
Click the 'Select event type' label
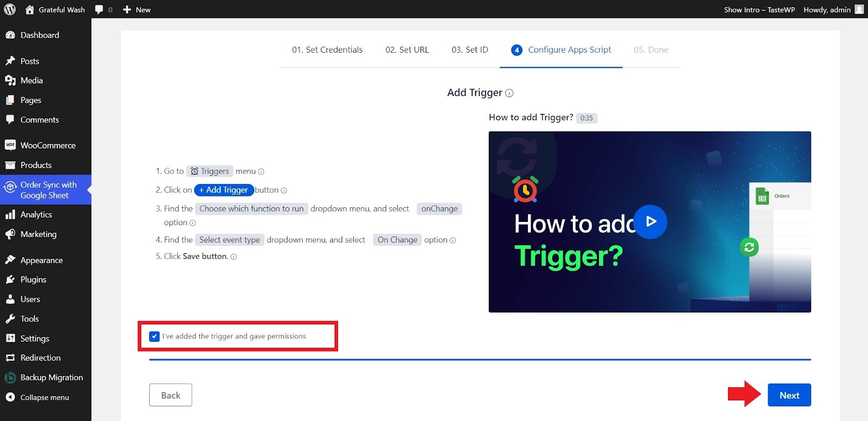tap(229, 239)
